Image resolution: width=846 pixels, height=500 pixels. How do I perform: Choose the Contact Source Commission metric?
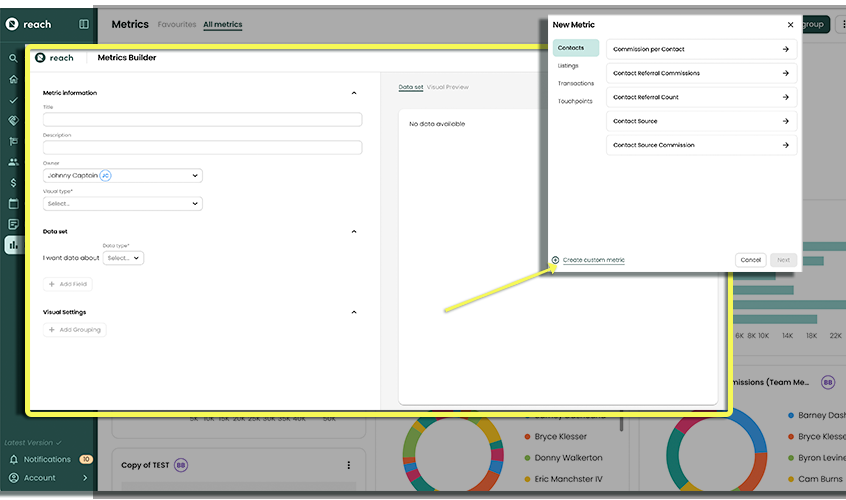[701, 145]
